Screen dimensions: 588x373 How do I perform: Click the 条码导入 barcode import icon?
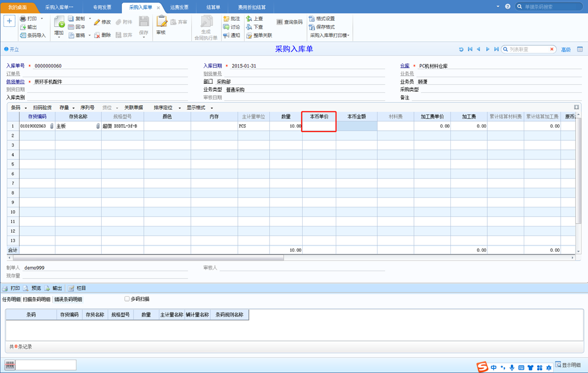point(23,35)
